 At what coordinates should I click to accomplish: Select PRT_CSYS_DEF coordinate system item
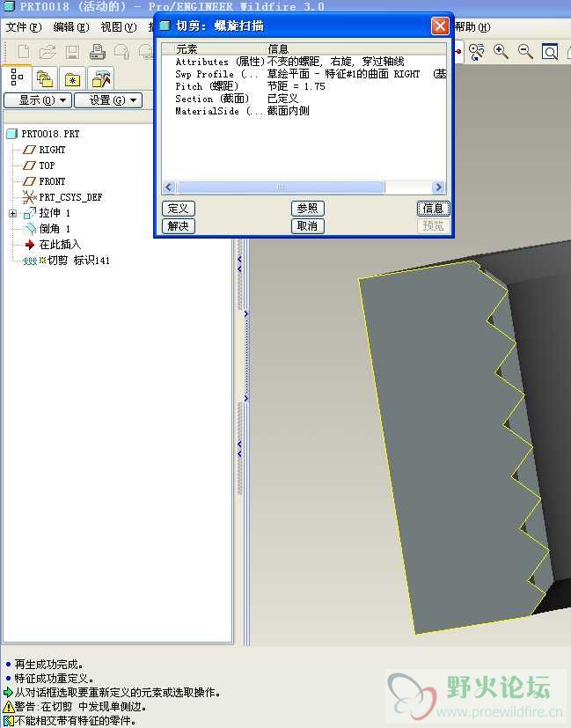tap(70, 197)
